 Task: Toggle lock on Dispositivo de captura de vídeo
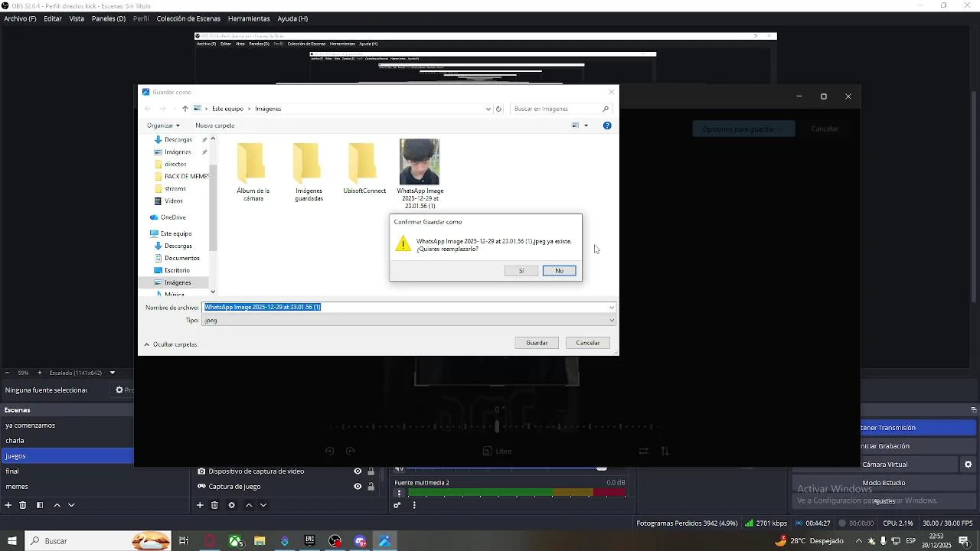(371, 471)
